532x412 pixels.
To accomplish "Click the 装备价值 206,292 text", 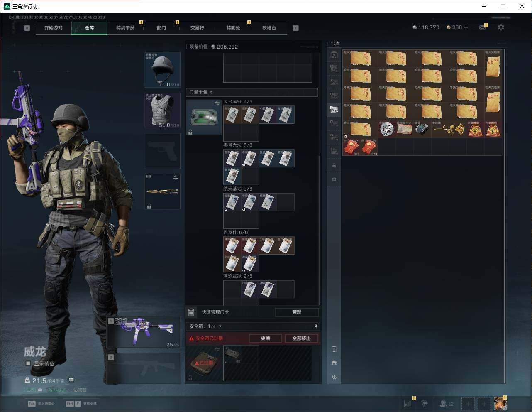I will (214, 47).
